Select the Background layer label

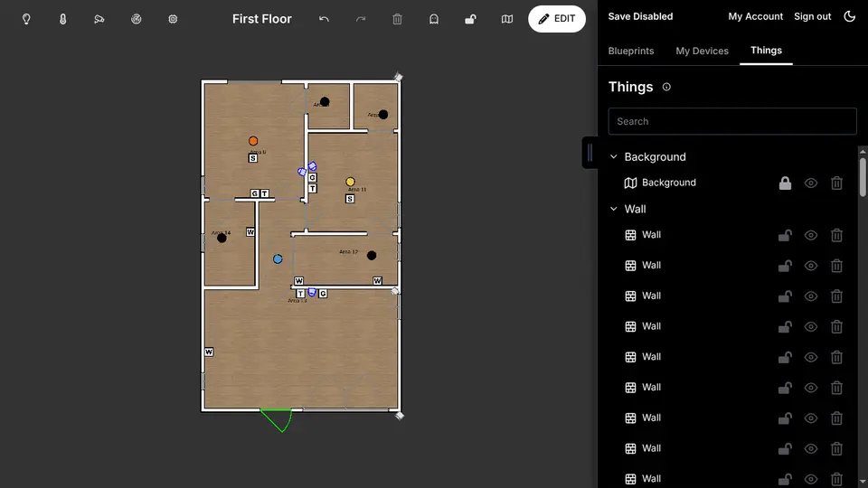click(669, 183)
